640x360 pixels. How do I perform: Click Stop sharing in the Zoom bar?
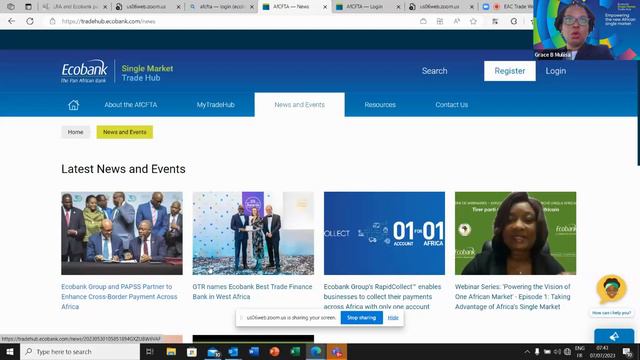click(x=361, y=318)
